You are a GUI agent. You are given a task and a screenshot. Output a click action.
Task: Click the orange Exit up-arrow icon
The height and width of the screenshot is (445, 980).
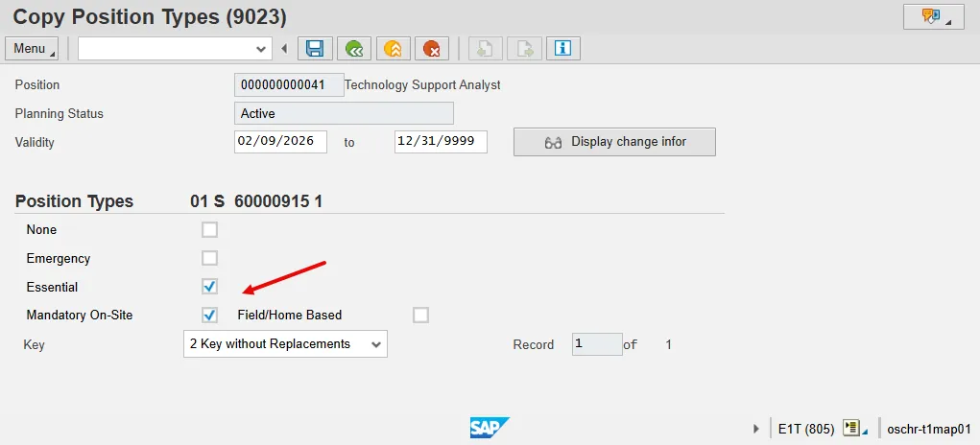click(x=394, y=49)
